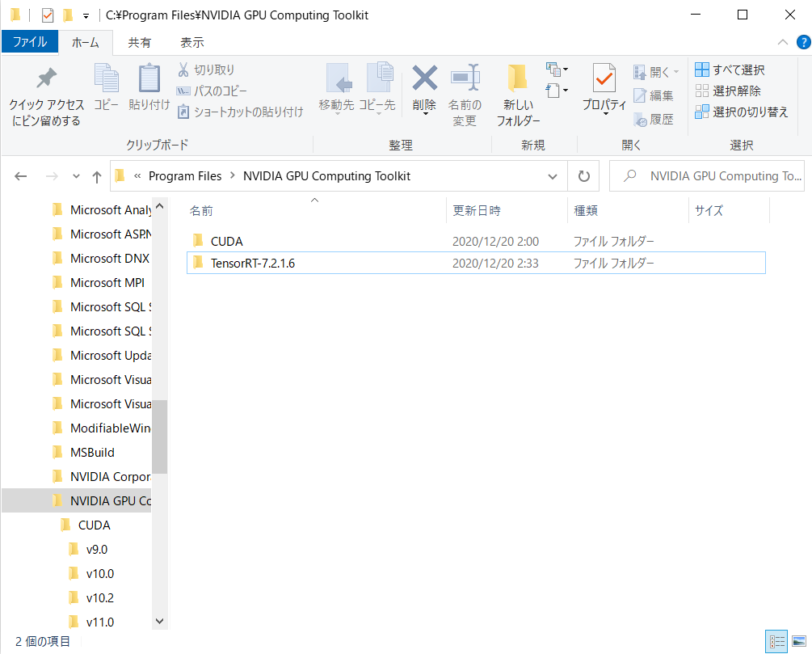
Task: Switch to Details view in status bar
Action: (776, 642)
